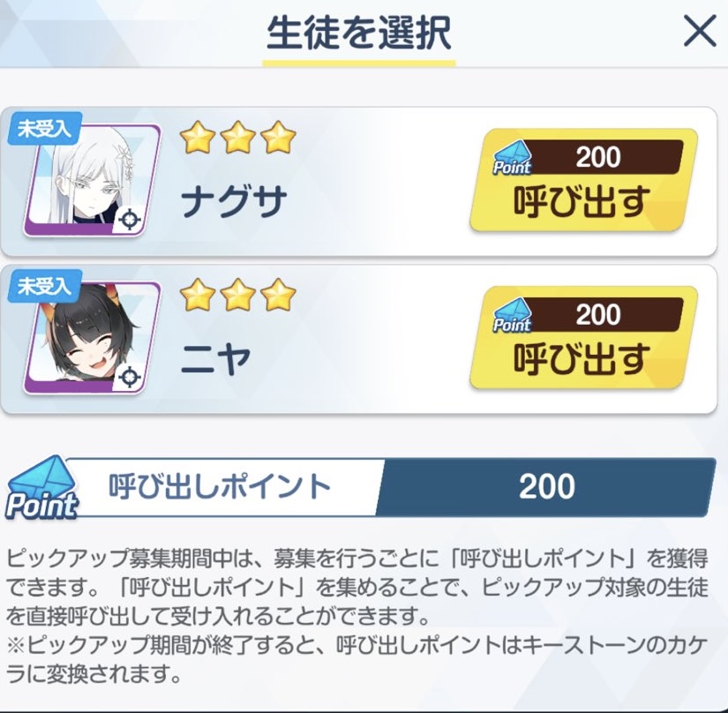Image resolution: width=728 pixels, height=713 pixels.
Task: Click the 呼び出しポイント label bar
Action: [x=220, y=486]
